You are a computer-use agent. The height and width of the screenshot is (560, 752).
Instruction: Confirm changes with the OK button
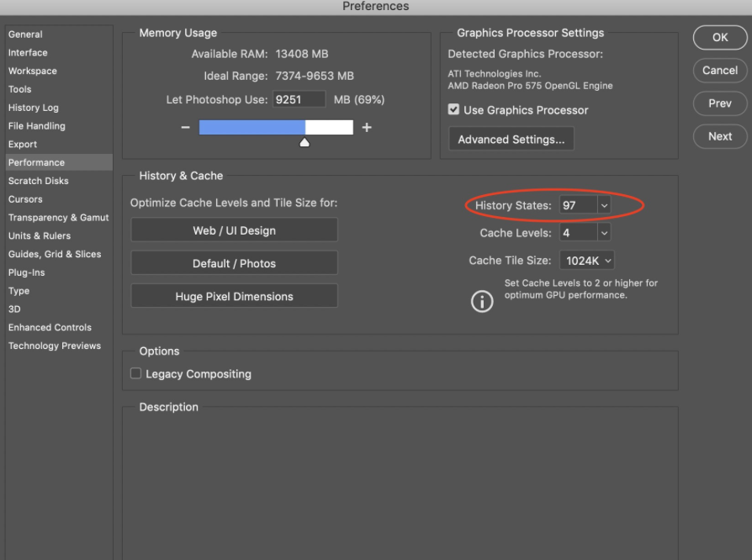click(719, 37)
